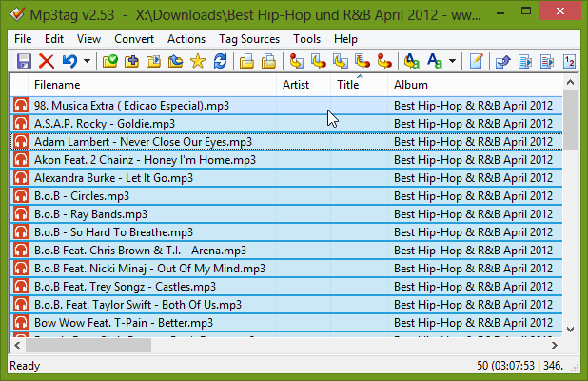The height and width of the screenshot is (381, 588).
Task: Open the Help menu
Action: (x=345, y=39)
